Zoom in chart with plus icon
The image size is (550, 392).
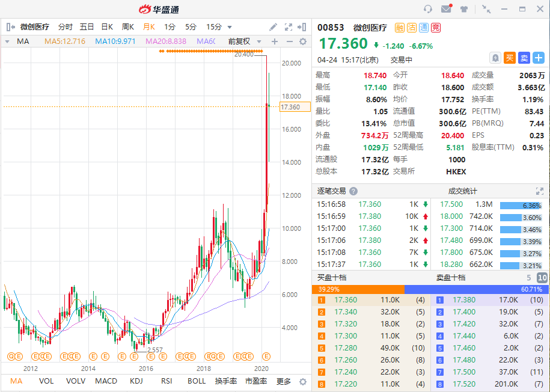point(275,41)
